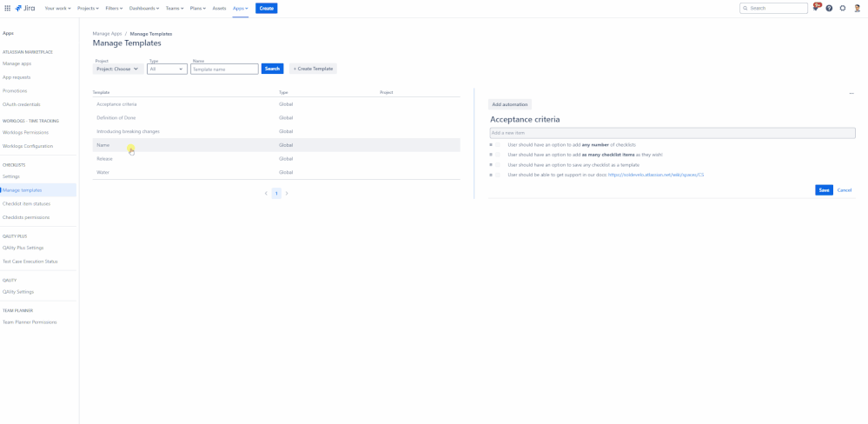Check the 'save any checklist as a template' item
This screenshot has width=868, height=424.
tap(498, 165)
